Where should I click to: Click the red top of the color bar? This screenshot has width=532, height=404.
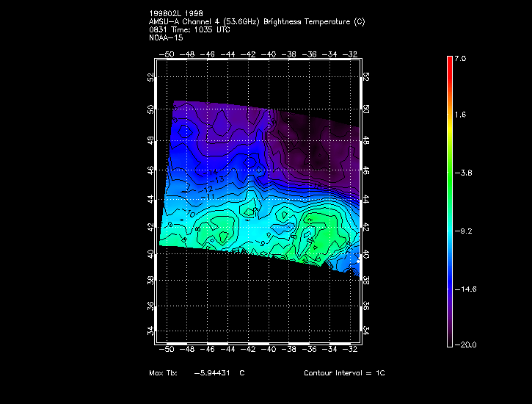click(x=449, y=62)
